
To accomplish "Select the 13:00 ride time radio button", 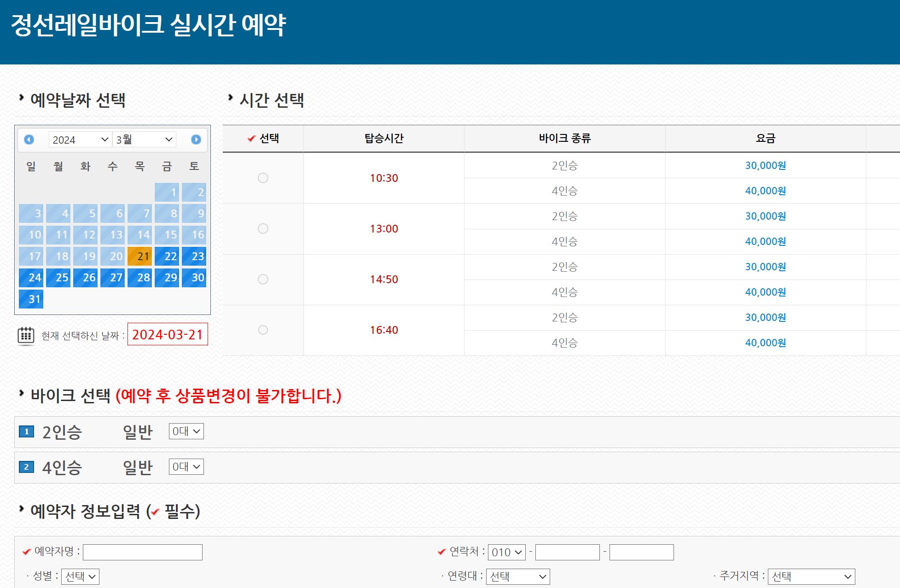I will [263, 229].
